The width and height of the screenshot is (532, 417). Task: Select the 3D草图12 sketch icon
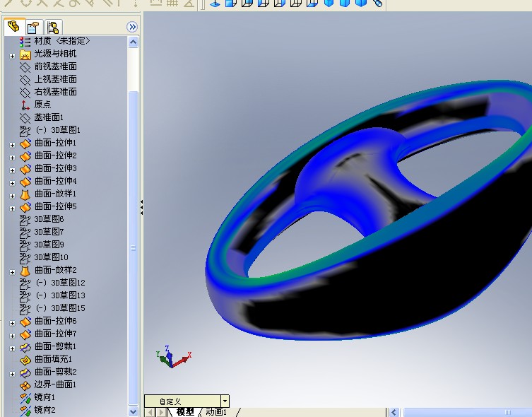25,283
